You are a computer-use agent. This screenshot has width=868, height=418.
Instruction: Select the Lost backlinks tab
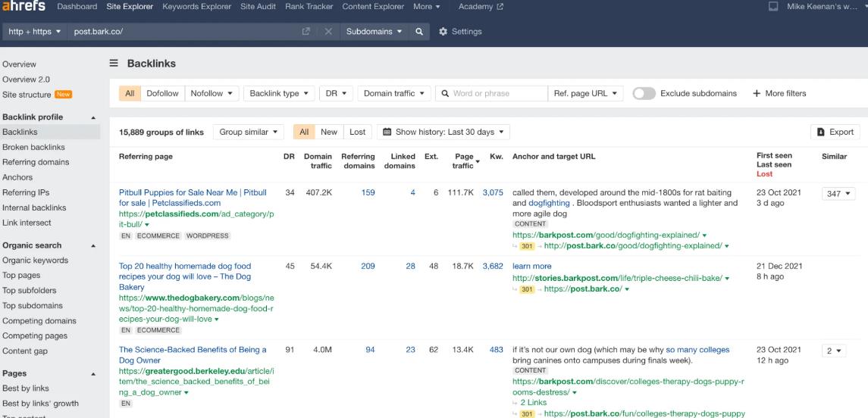(358, 133)
